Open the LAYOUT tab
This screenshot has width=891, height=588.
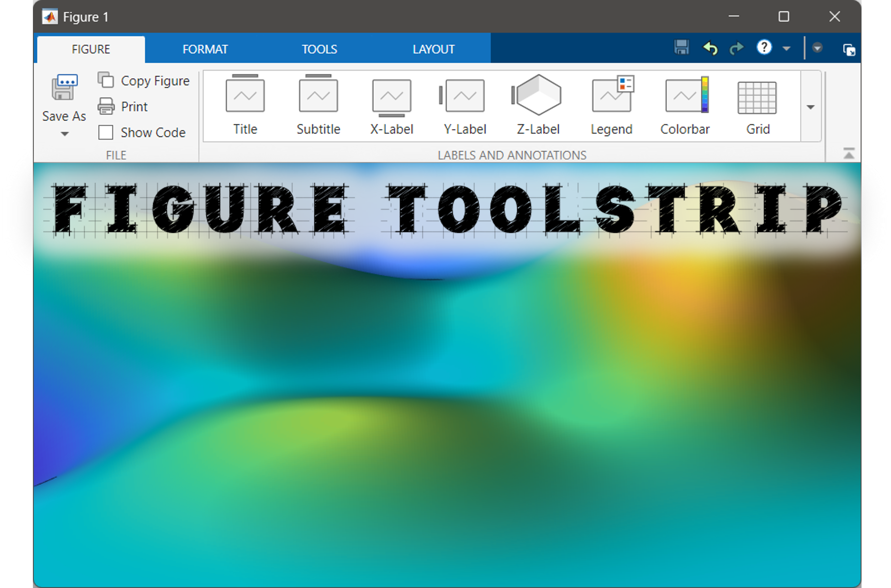tap(433, 49)
